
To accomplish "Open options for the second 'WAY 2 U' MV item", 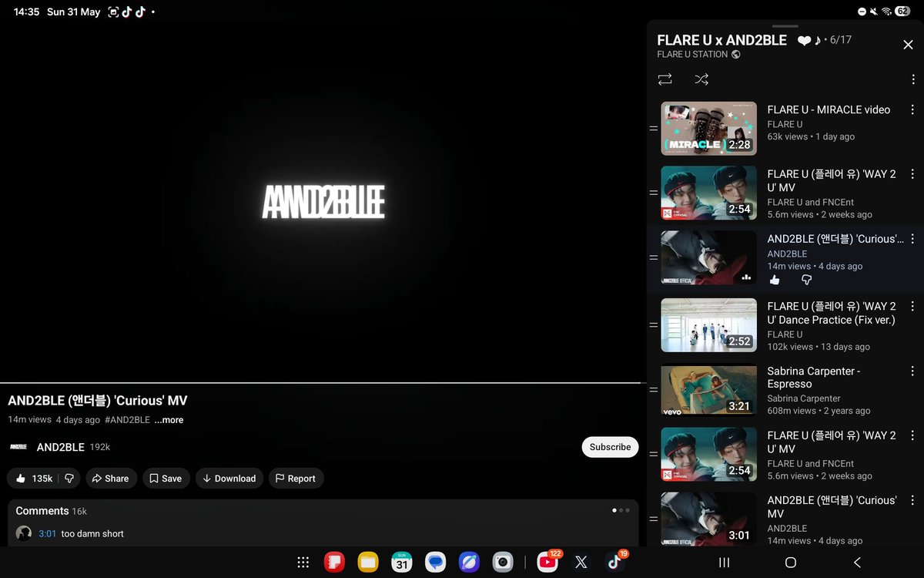I will (912, 436).
